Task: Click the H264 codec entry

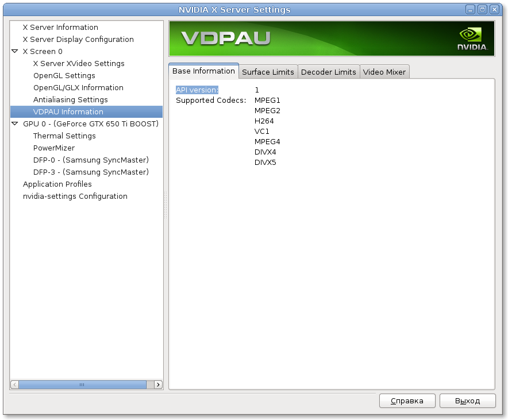Action: (264, 121)
